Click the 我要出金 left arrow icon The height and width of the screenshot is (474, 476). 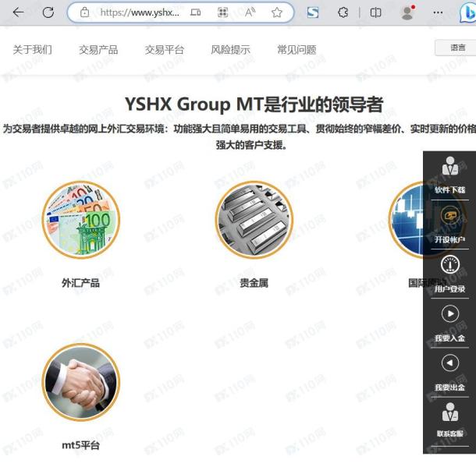(450, 363)
